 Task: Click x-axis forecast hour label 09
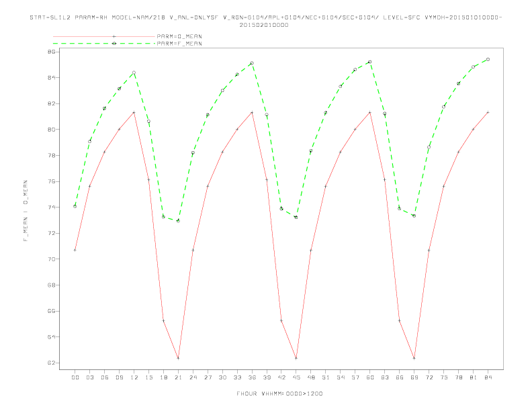(119, 377)
